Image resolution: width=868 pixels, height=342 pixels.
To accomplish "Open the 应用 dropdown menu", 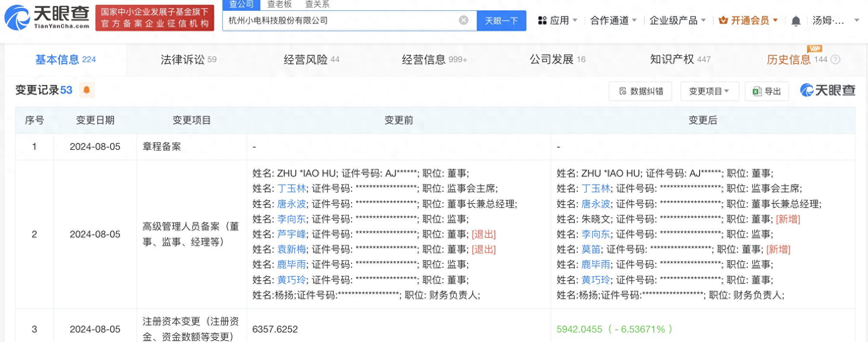I will pos(558,20).
